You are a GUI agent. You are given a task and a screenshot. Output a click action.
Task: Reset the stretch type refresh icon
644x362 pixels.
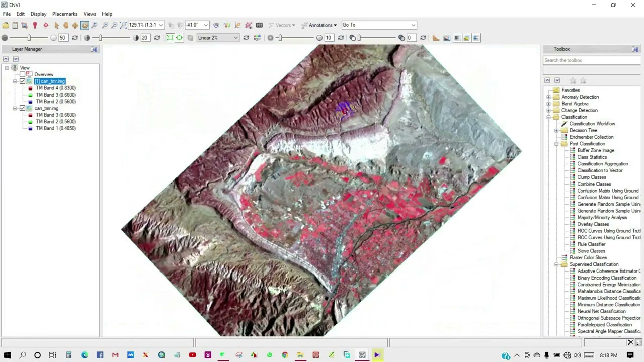tap(246, 38)
